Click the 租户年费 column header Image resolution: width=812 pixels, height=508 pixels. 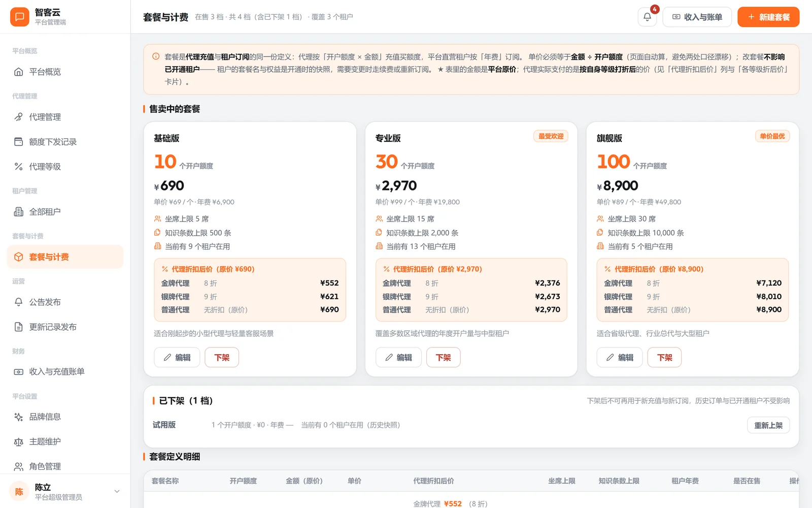click(685, 481)
